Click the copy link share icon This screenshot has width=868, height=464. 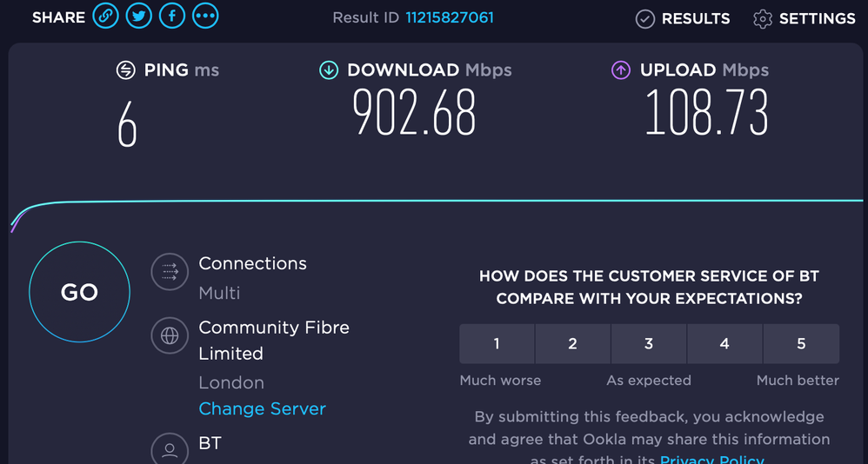pyautogui.click(x=105, y=17)
